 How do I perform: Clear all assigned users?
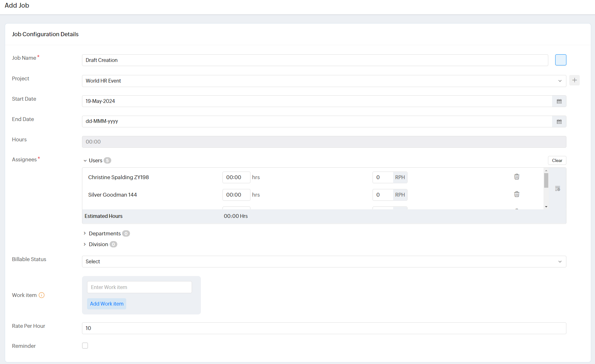point(557,160)
